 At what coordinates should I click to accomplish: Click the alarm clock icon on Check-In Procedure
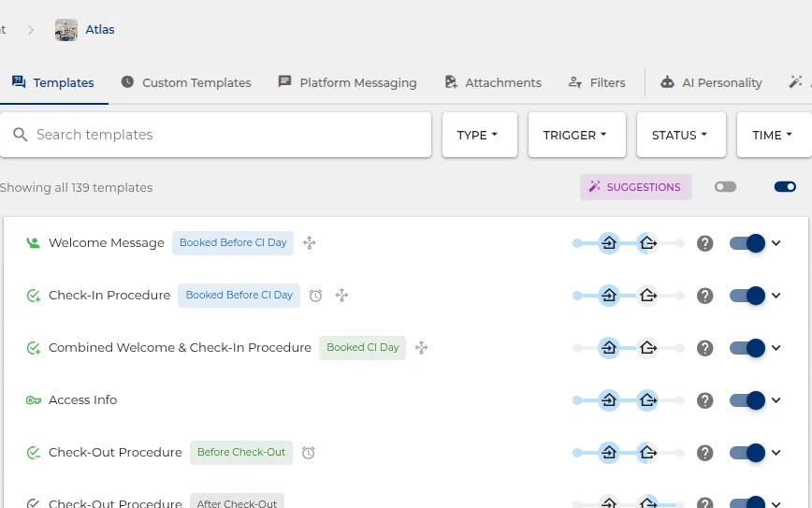tap(315, 296)
